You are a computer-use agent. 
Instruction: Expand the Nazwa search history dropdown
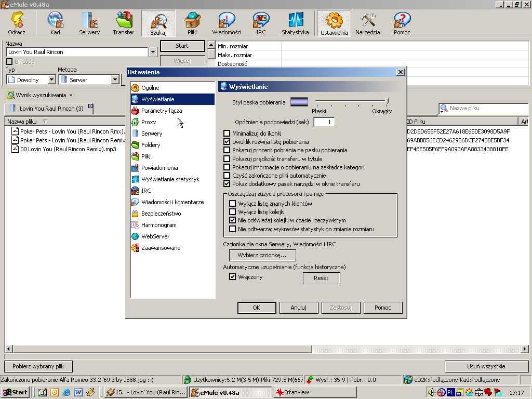(x=153, y=52)
